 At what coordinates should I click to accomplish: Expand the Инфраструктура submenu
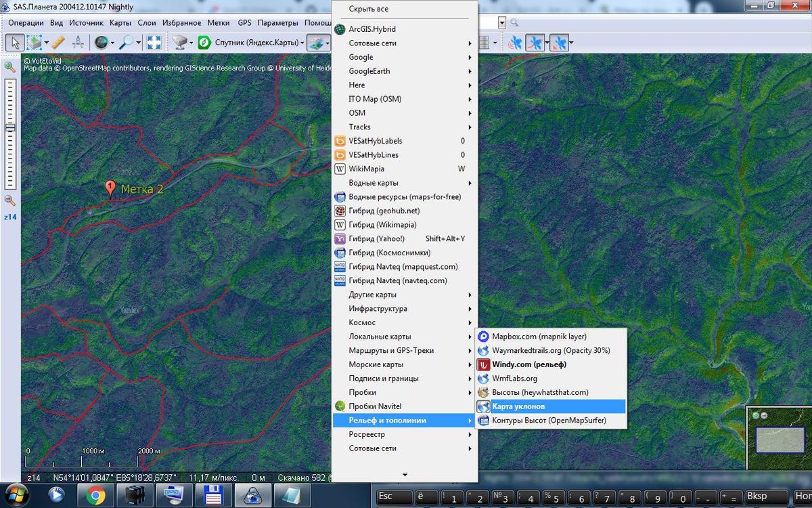(x=405, y=309)
